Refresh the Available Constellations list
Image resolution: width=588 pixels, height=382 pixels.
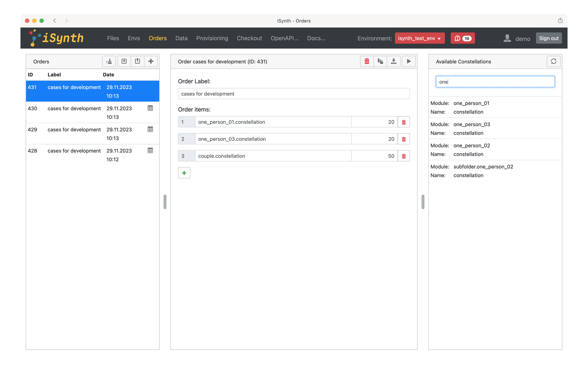(553, 61)
